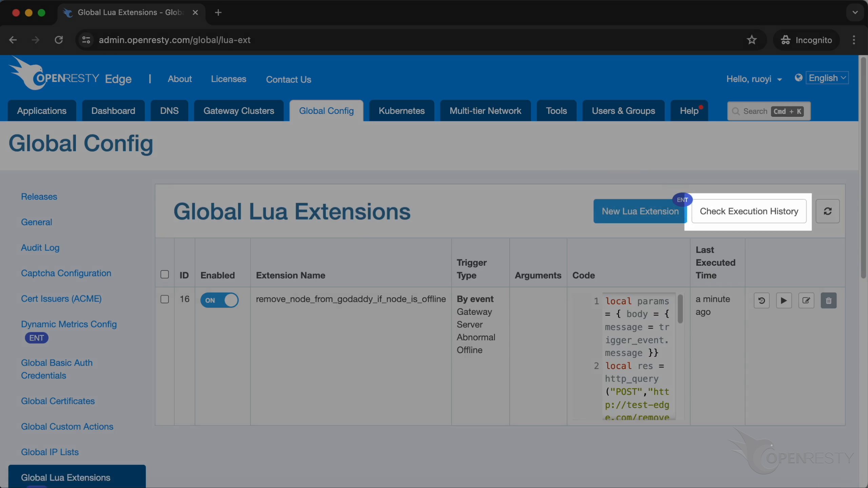Click the Code editor preview for extension 16
Screen dimensions: 868x488
(x=628, y=356)
